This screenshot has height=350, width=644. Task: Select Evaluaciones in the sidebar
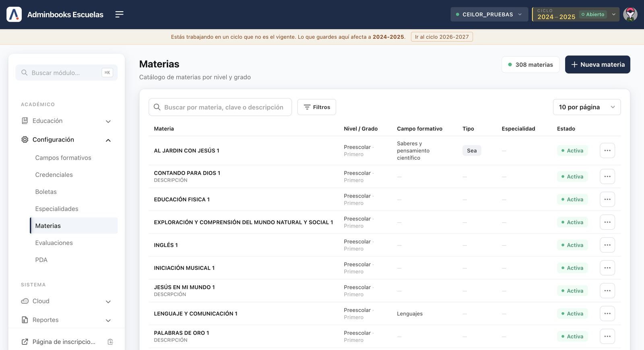click(54, 243)
